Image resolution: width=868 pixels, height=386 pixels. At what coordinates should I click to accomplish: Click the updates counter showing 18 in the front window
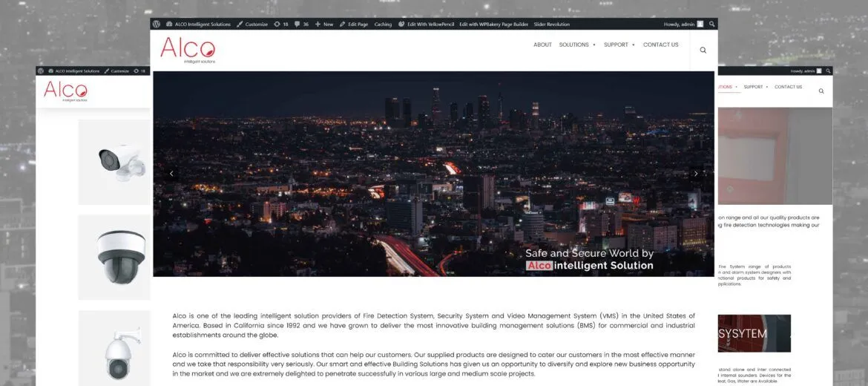click(281, 24)
